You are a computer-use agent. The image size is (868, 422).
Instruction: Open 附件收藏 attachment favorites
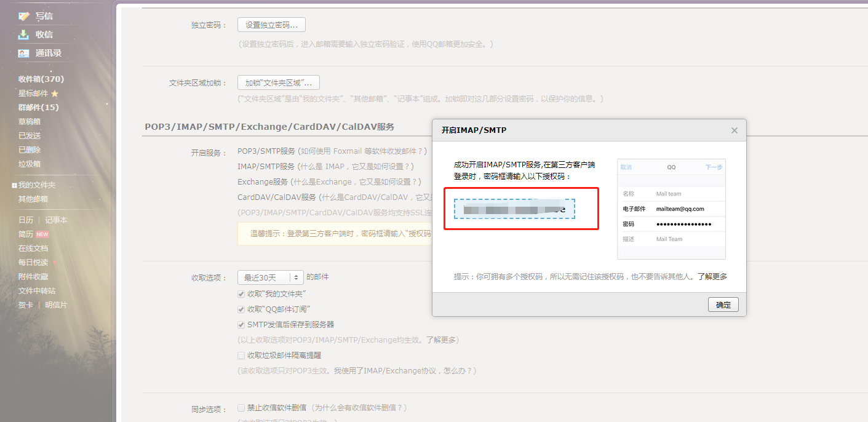pyautogui.click(x=33, y=277)
